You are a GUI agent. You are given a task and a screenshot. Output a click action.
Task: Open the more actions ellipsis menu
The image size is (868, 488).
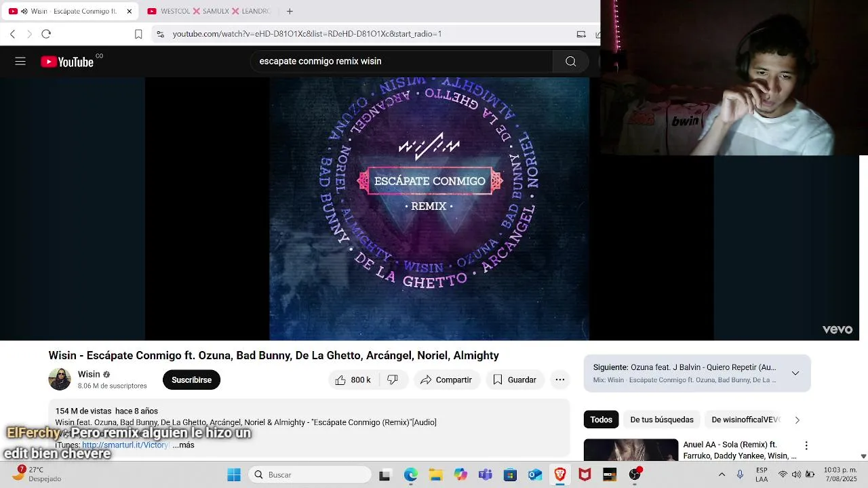[x=559, y=380]
